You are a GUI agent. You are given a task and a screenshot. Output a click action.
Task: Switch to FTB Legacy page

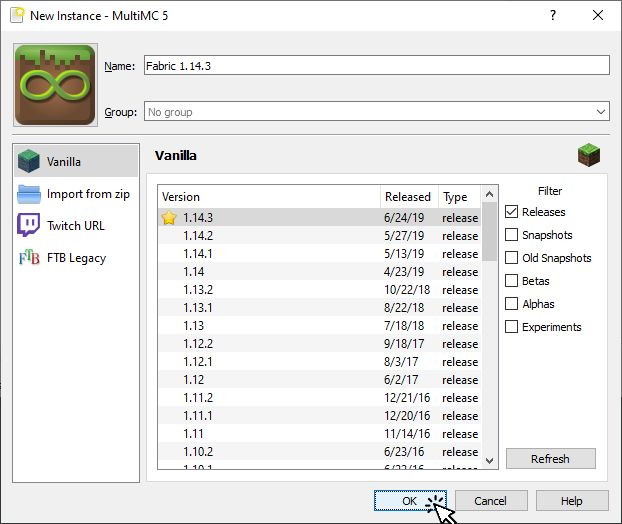click(76, 258)
